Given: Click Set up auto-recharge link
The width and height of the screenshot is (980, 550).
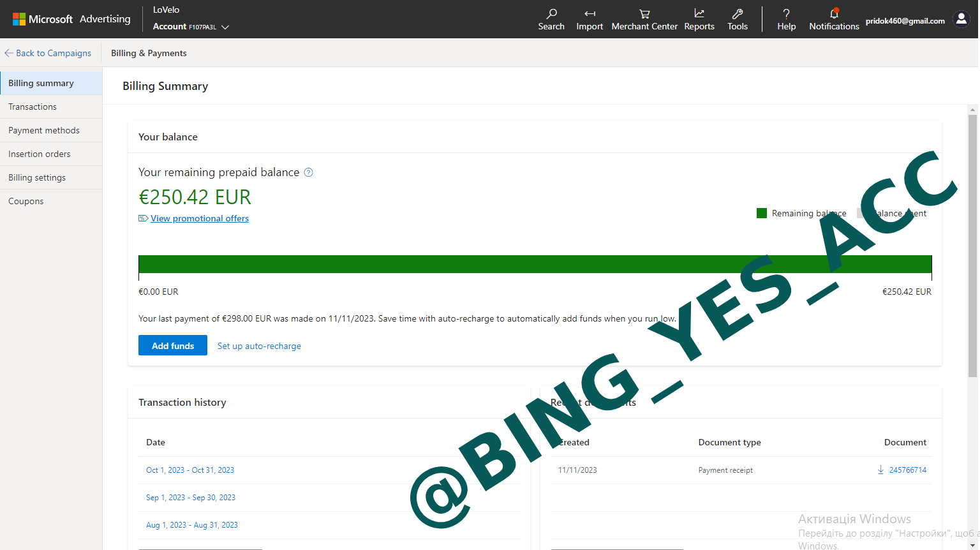Looking at the screenshot, I should tap(259, 346).
